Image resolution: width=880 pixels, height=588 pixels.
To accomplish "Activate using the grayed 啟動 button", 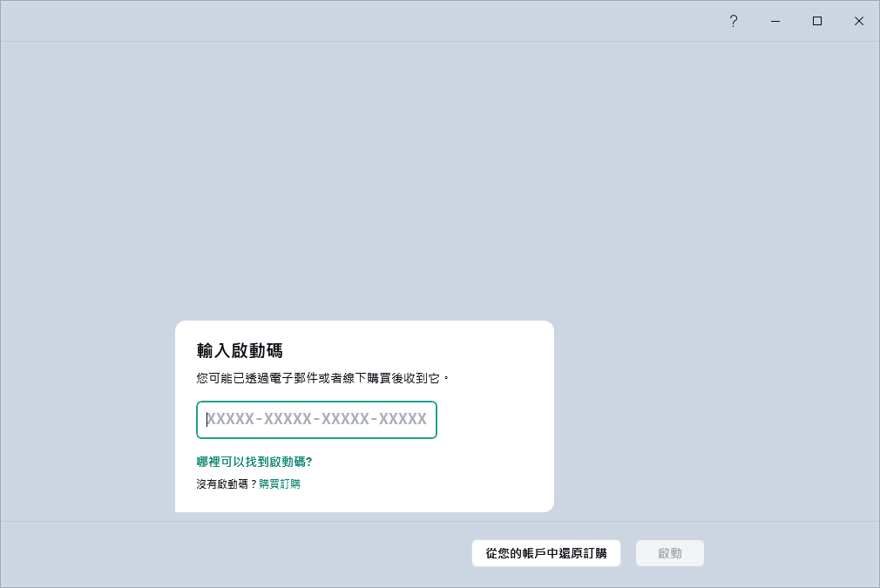I will pyautogui.click(x=669, y=553).
